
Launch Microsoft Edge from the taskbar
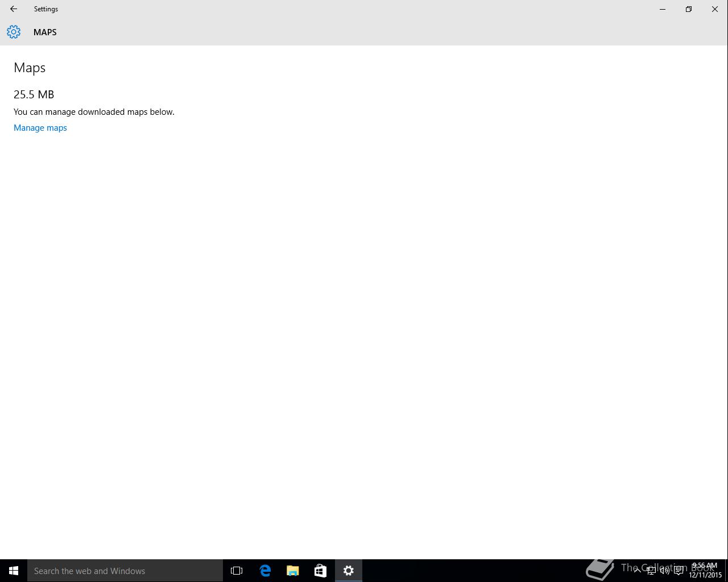pos(265,571)
